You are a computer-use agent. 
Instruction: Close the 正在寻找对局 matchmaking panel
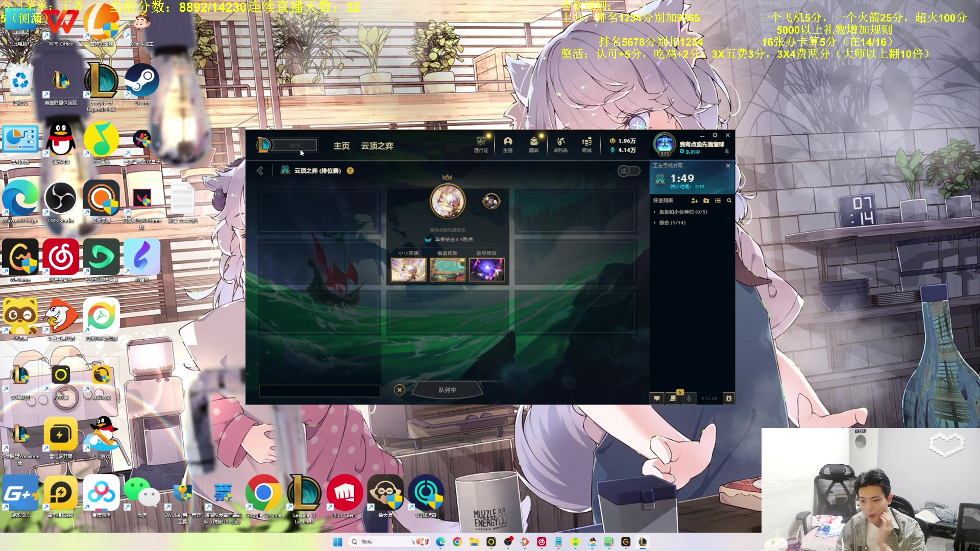[728, 166]
